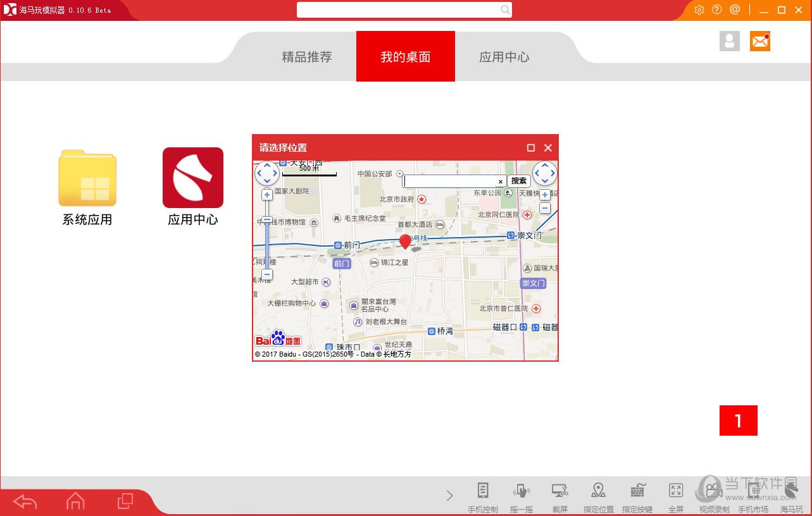Trigger the 摇一摇 shake function
Viewport: 812px width, 516px height.
522,497
